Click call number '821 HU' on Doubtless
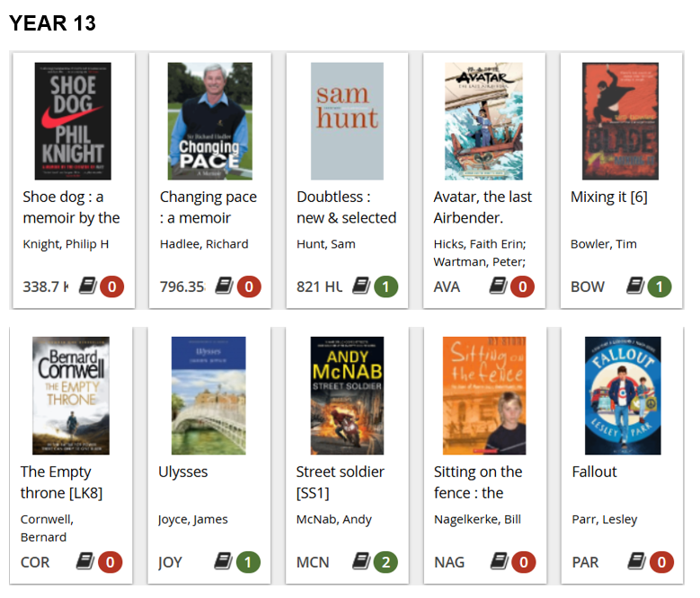The image size is (700, 598). [x=319, y=286]
